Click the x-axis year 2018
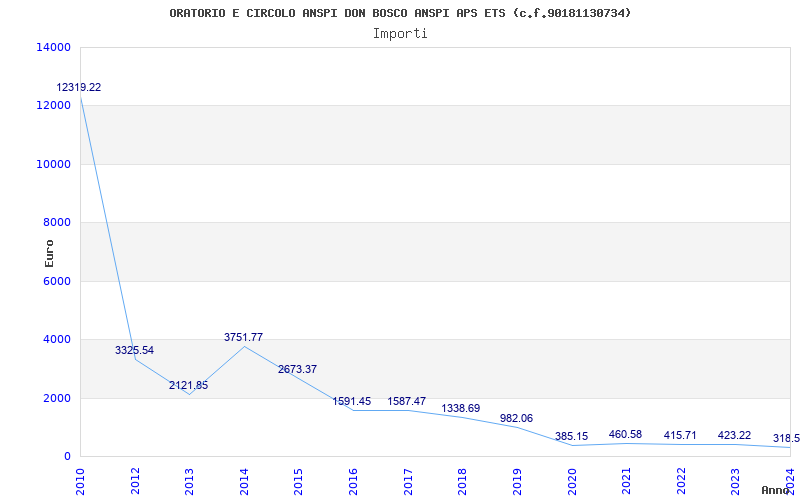Image resolution: width=800 pixels, height=500 pixels. click(462, 482)
